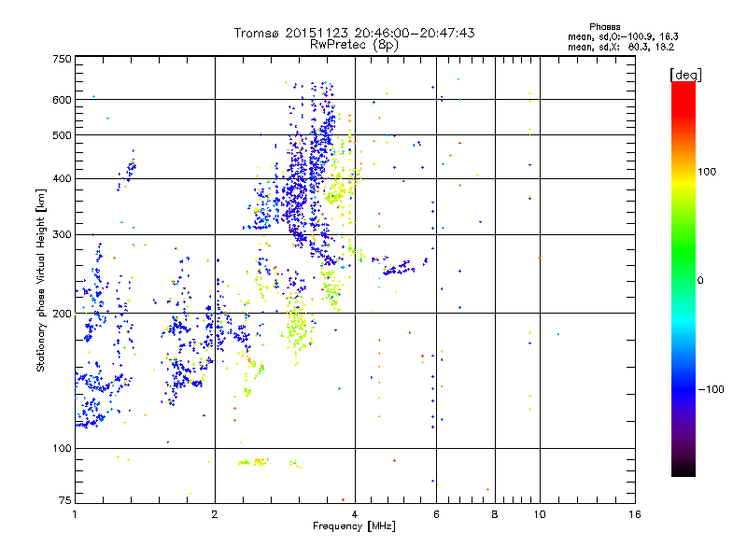
Task: Click the 'Phases' header text
Action: click(604, 27)
